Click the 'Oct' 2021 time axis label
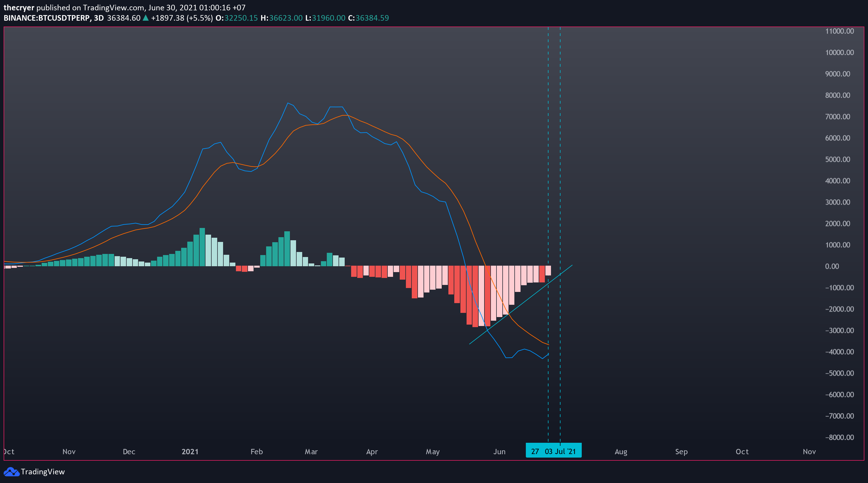This screenshot has width=868, height=483. tap(742, 452)
